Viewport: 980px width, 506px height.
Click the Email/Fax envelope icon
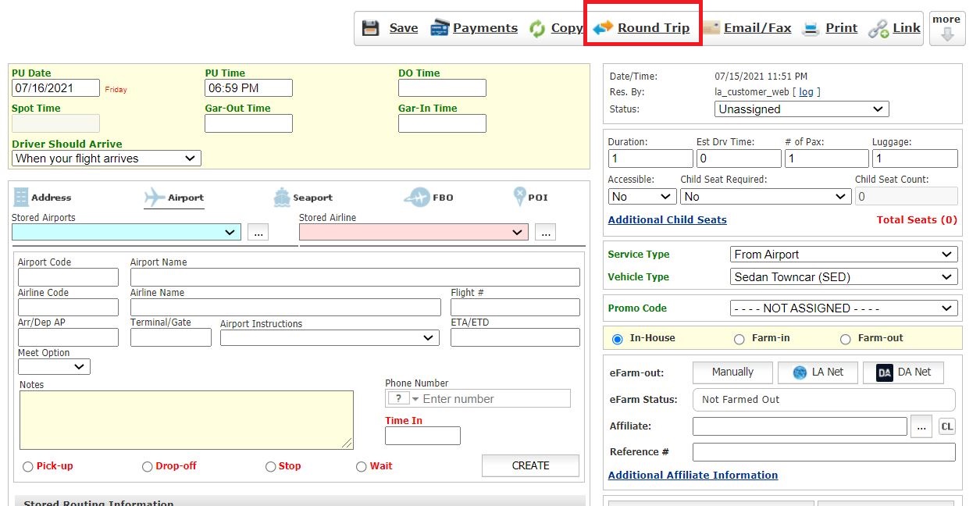(711, 28)
